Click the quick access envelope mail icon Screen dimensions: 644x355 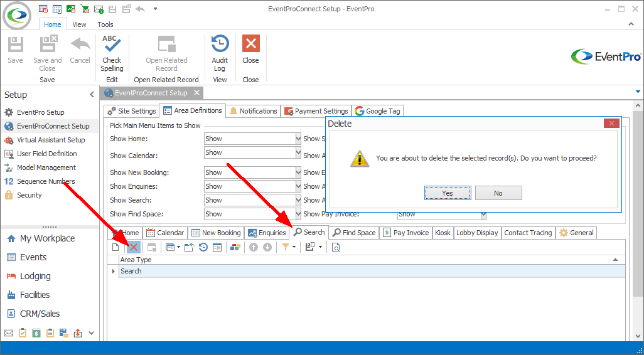pyautogui.click(x=99, y=8)
